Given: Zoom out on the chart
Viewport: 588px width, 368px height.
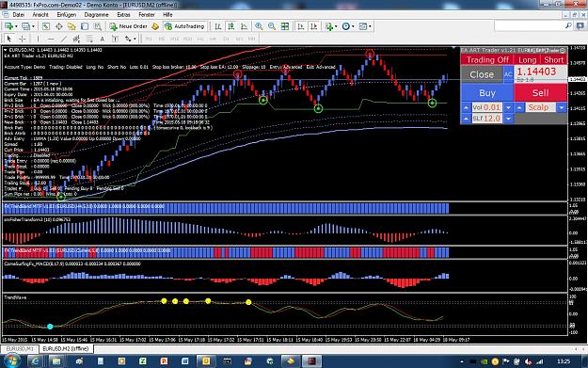Looking at the screenshot, I should [x=272, y=26].
